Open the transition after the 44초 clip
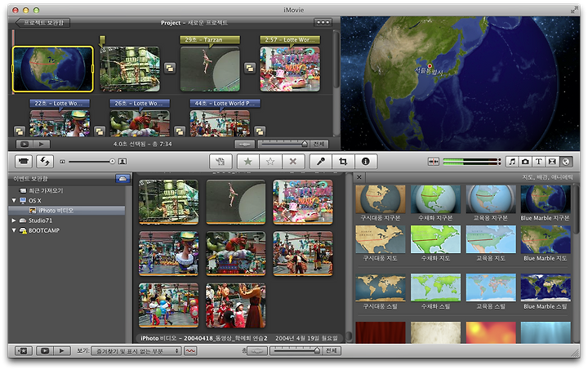 (x=260, y=132)
